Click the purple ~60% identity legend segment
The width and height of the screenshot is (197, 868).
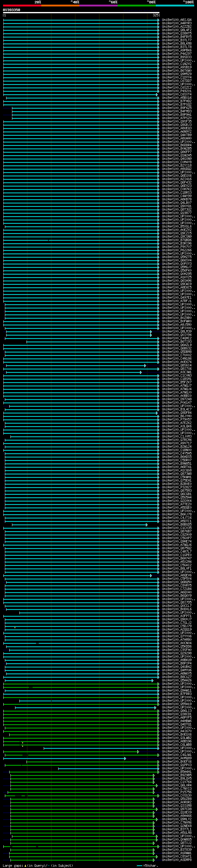tap(98, 6)
